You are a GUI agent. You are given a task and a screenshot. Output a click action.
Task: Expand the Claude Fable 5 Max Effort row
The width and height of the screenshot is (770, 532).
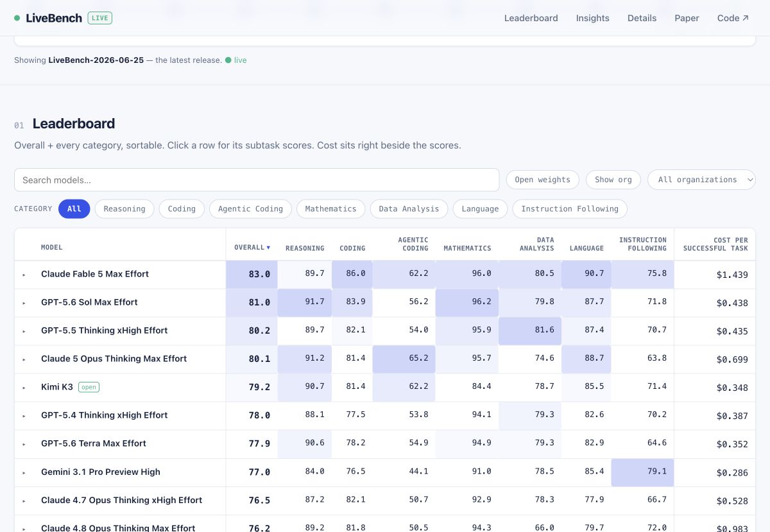(24, 275)
